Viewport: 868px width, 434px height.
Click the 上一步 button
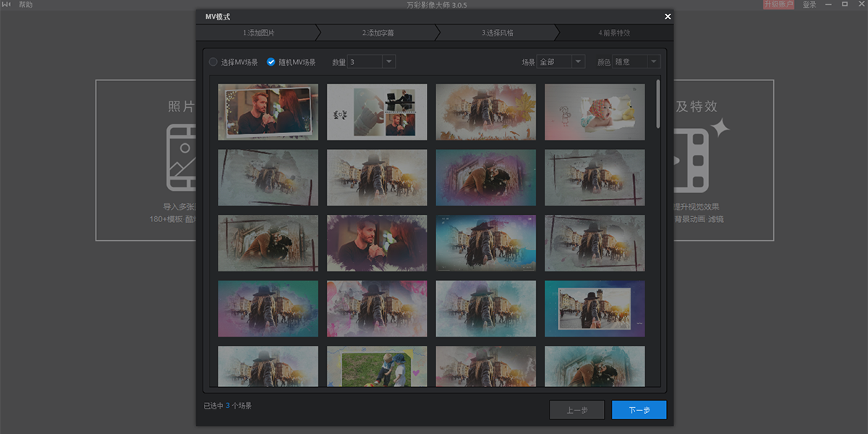pyautogui.click(x=576, y=410)
